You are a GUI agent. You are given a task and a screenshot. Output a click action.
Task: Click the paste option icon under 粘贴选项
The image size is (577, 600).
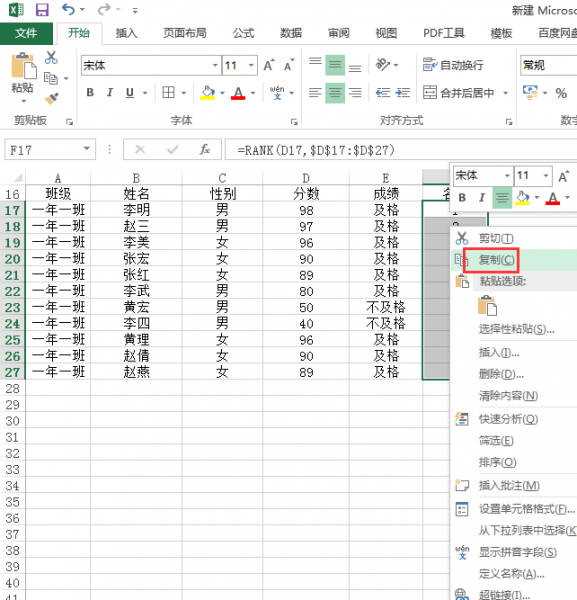(487, 305)
